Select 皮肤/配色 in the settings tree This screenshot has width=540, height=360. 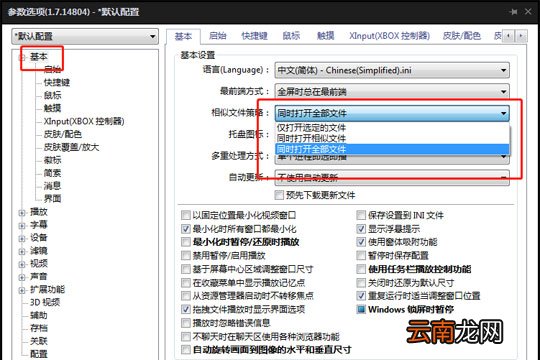tap(63, 134)
